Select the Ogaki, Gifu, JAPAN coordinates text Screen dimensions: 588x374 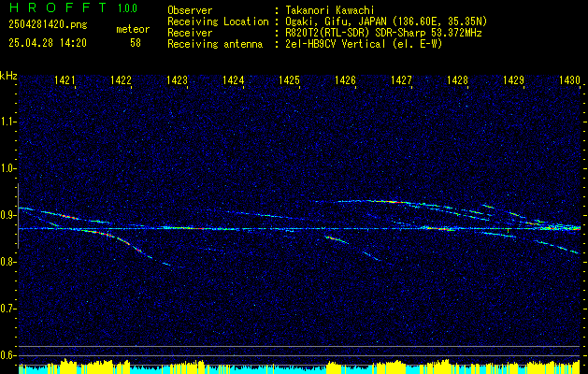386,22
